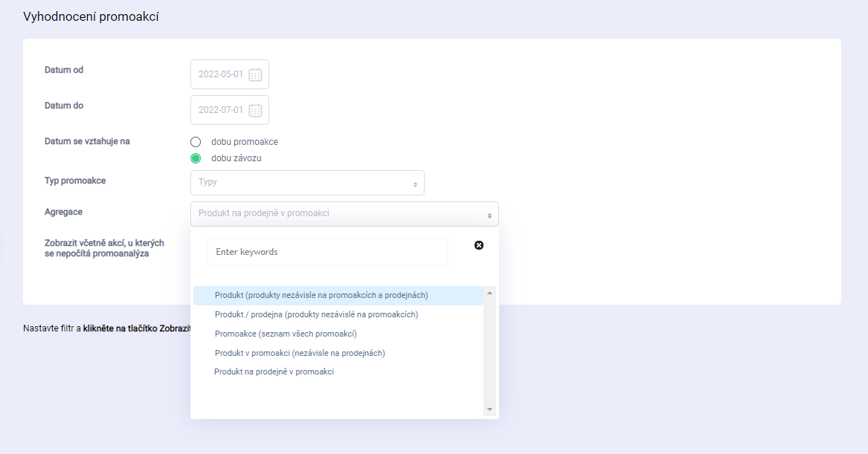Click the down arrow of options list scrollbar
The height and width of the screenshot is (454, 868).
pyautogui.click(x=489, y=409)
